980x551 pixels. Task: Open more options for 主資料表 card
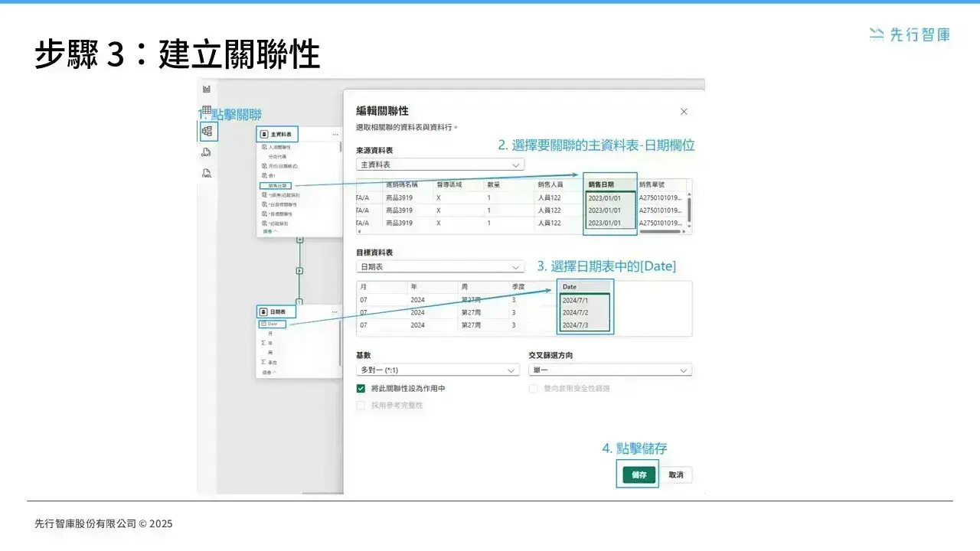click(335, 135)
